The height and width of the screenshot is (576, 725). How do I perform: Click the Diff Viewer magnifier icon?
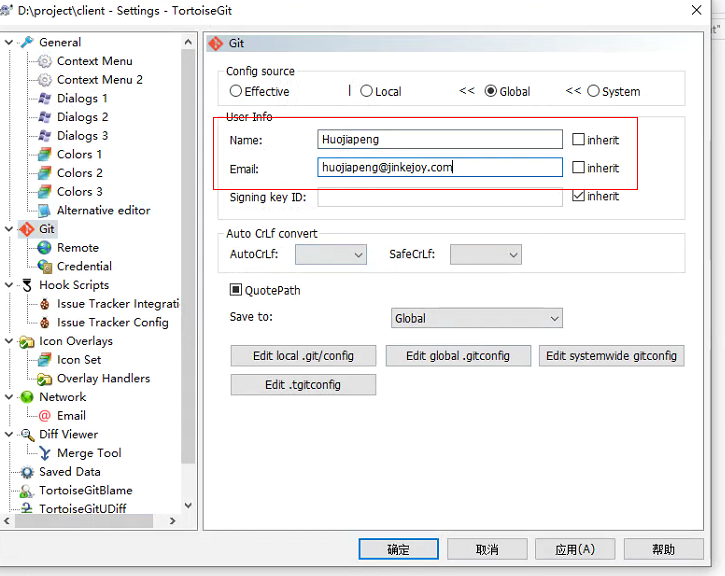[27, 435]
